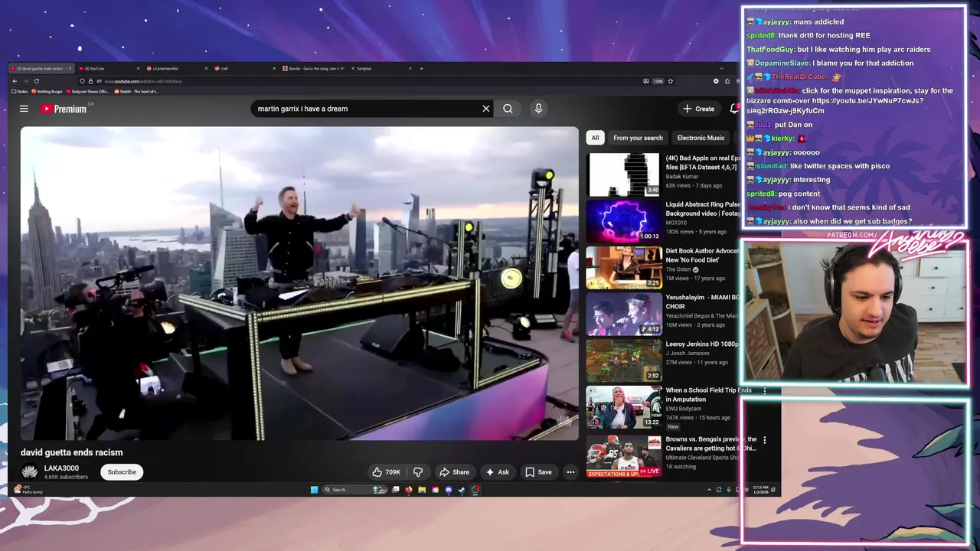Screen dimensions: 980x551
Task: Switch to the second YouTube tab
Action: [x=109, y=68]
